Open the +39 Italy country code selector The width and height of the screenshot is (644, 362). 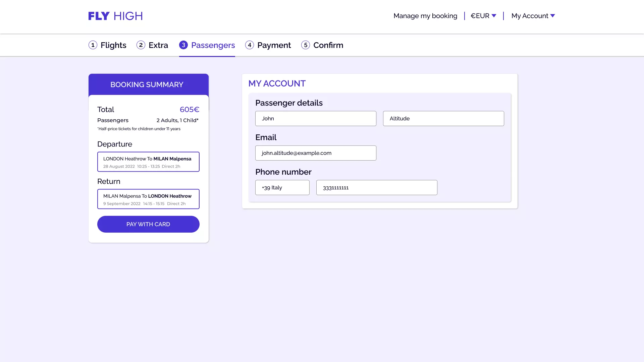(x=282, y=188)
